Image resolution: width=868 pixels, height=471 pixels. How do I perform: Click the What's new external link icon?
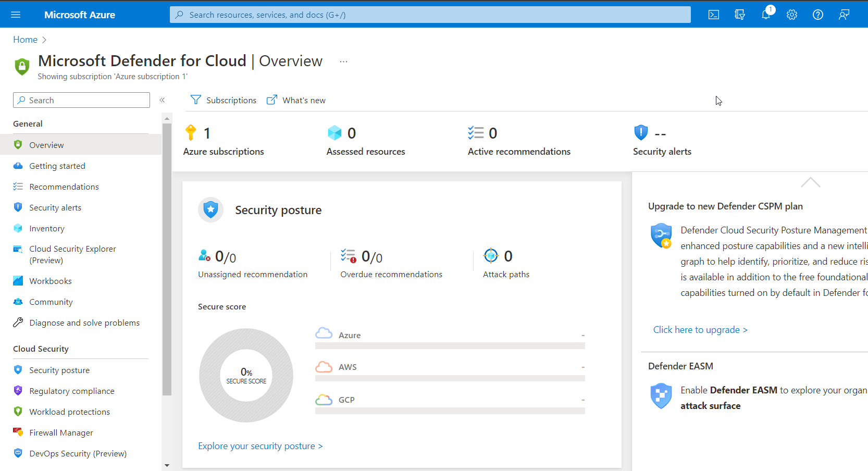click(x=272, y=100)
